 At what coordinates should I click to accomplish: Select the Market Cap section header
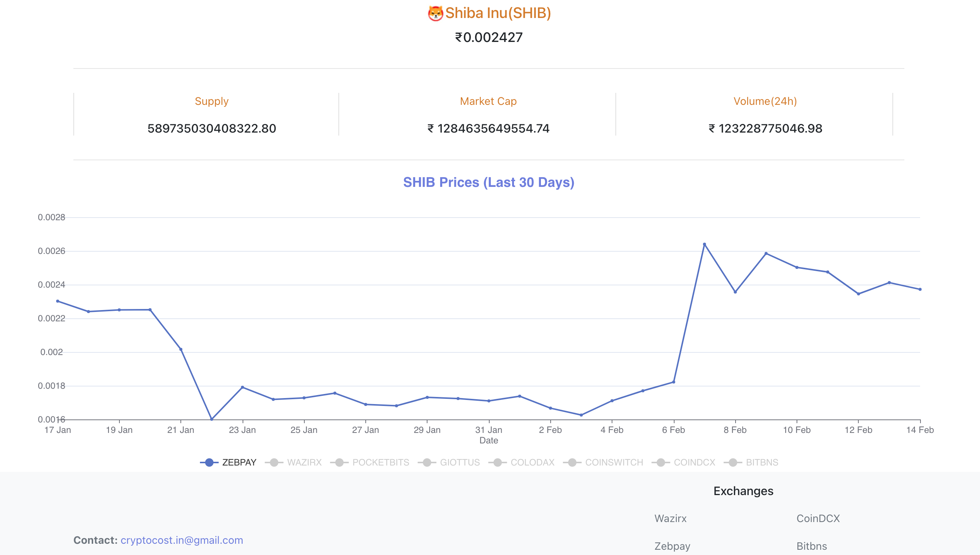click(489, 101)
